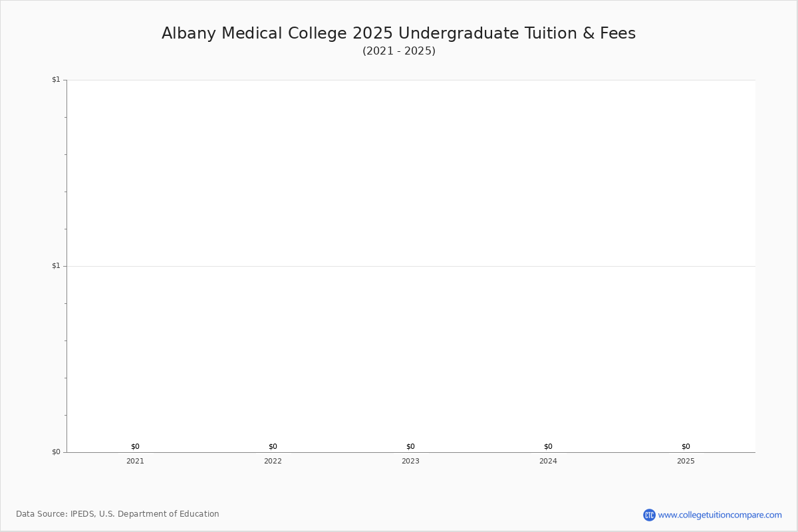Click the $0 data label above 2021
This screenshot has height=532, width=798.
[x=135, y=446]
